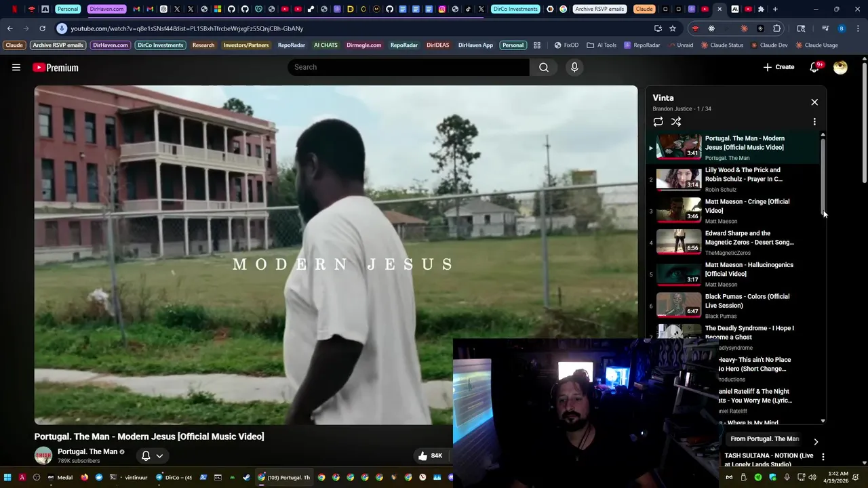Open the YouTube guide hamburger menu

click(x=16, y=67)
